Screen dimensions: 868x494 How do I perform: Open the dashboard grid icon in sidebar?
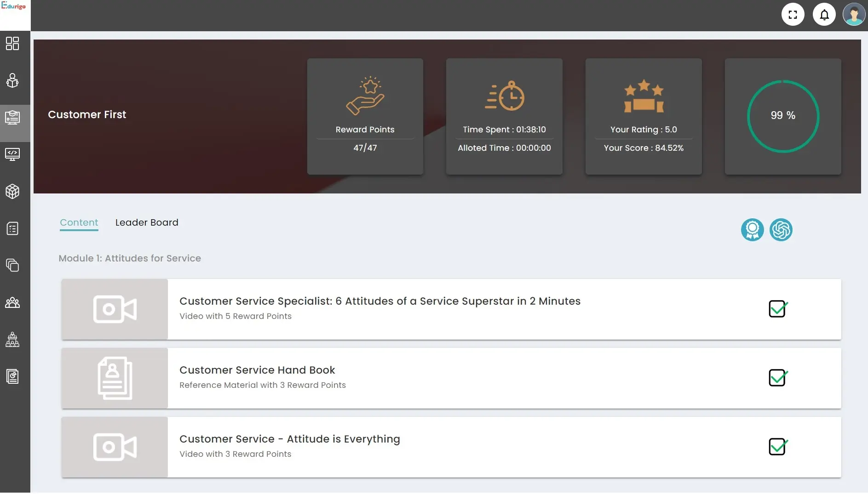click(12, 44)
